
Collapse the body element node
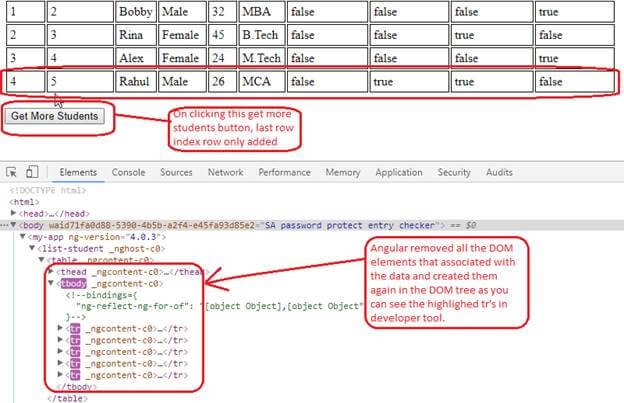13,225
